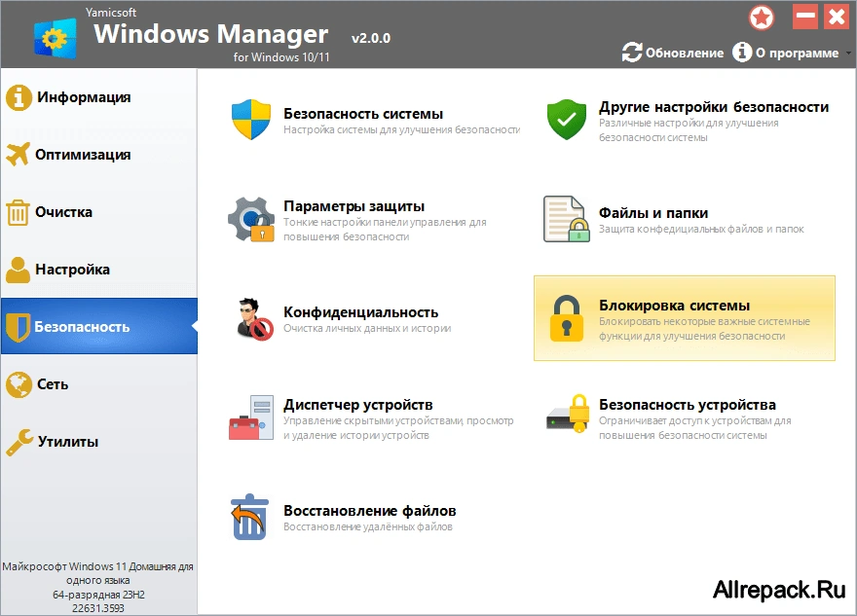857x616 pixels.
Task: Click the info circle icon beside О программе
Action: pyautogui.click(x=742, y=53)
